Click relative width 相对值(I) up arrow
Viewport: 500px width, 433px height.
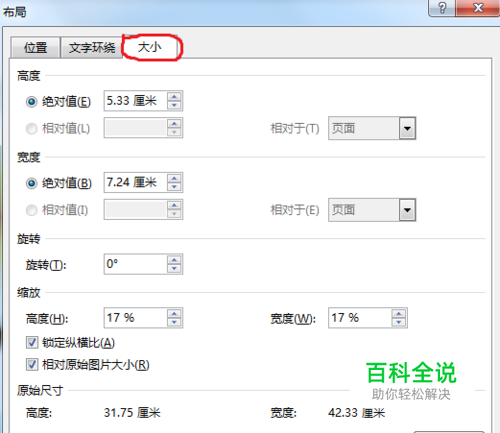[x=174, y=205]
